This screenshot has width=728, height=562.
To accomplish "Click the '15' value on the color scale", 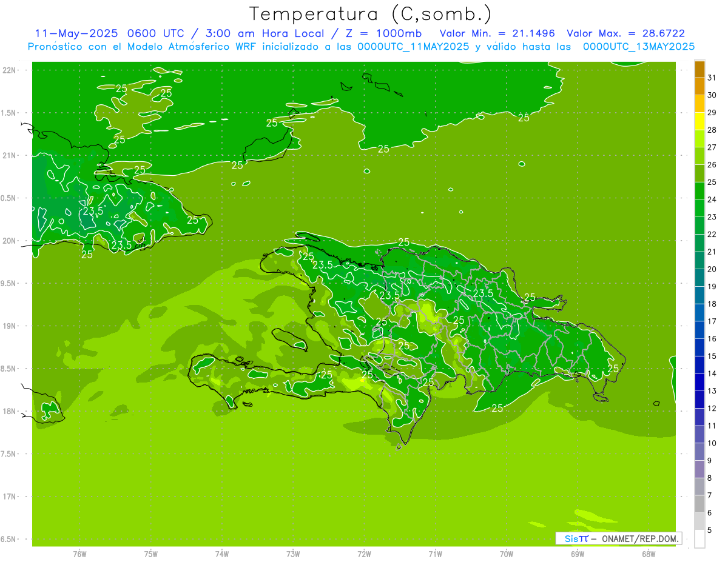I will click(712, 356).
